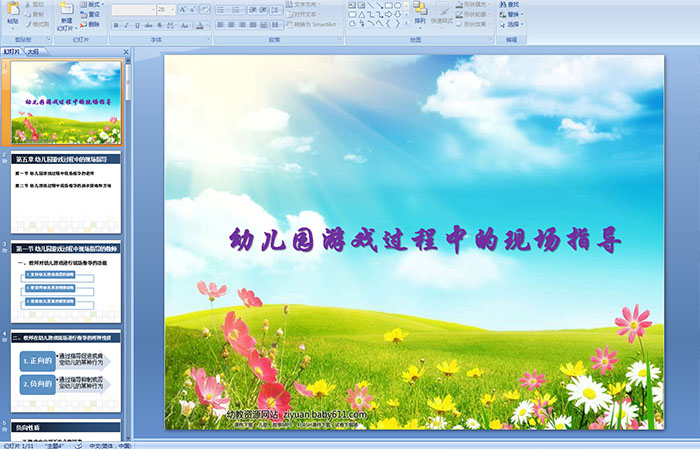
Task: Open the 形状填充 shape fill menu
Action: (474, 4)
